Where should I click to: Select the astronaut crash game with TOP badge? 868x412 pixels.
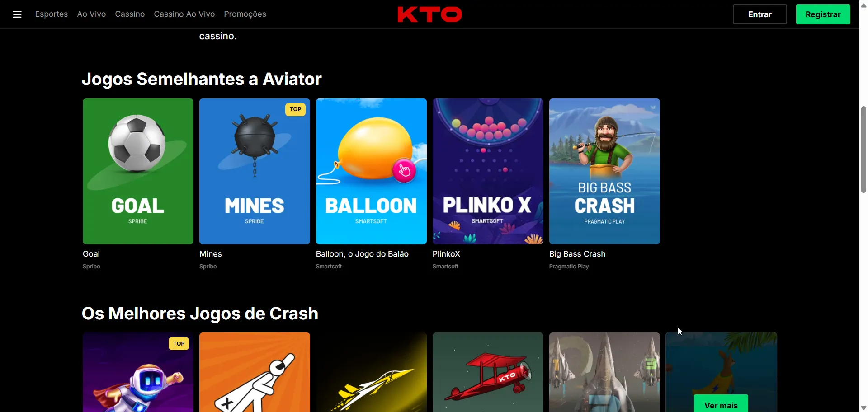(138, 372)
